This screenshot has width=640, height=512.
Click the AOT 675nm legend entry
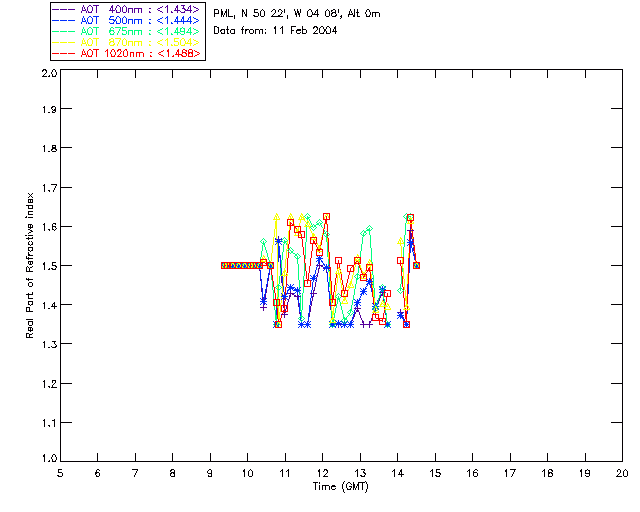click(x=127, y=31)
